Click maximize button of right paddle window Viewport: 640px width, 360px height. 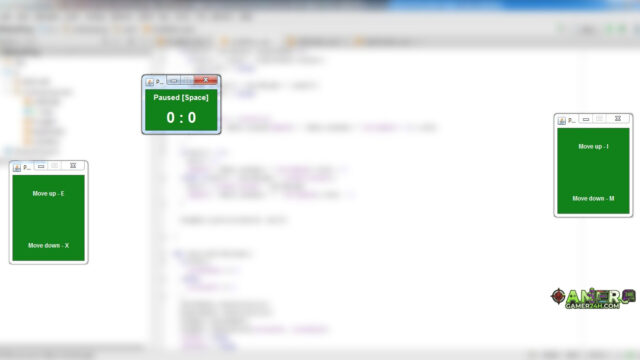pos(599,118)
